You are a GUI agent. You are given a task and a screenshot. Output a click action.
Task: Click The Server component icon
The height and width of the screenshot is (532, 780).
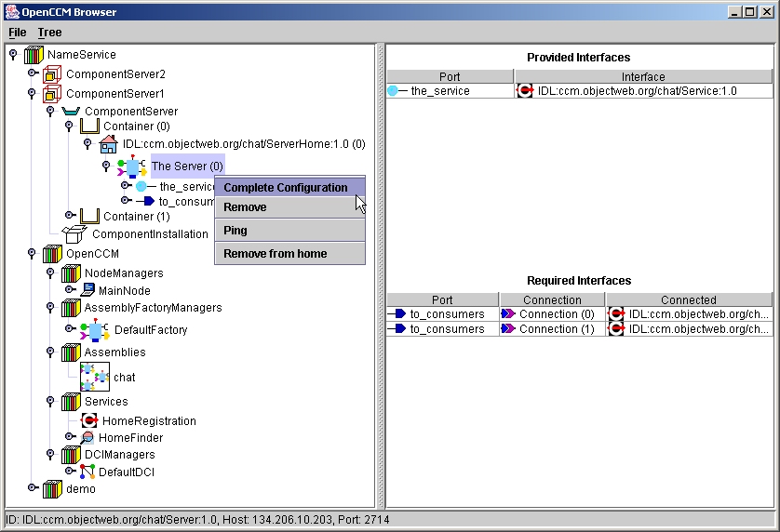(131, 167)
